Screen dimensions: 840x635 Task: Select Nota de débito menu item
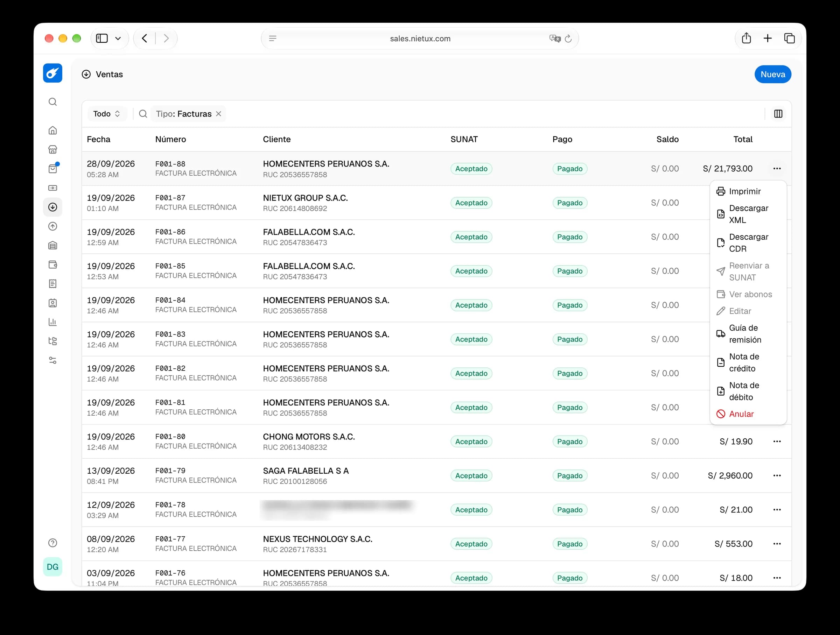click(x=748, y=391)
